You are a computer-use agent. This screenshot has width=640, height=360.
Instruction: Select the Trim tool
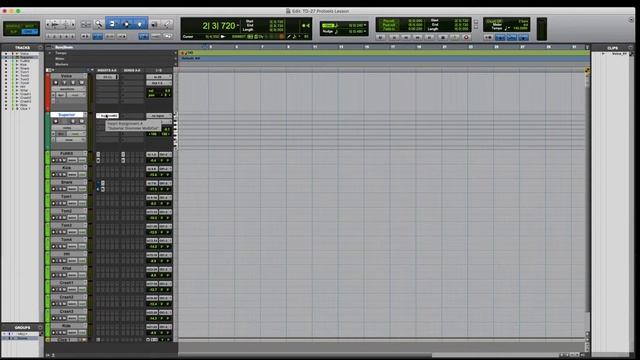(112, 24)
